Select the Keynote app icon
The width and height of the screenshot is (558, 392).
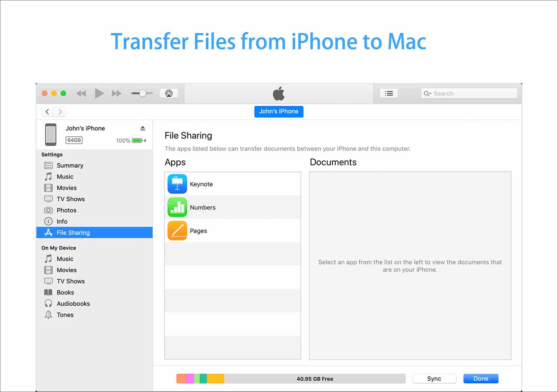pos(177,184)
